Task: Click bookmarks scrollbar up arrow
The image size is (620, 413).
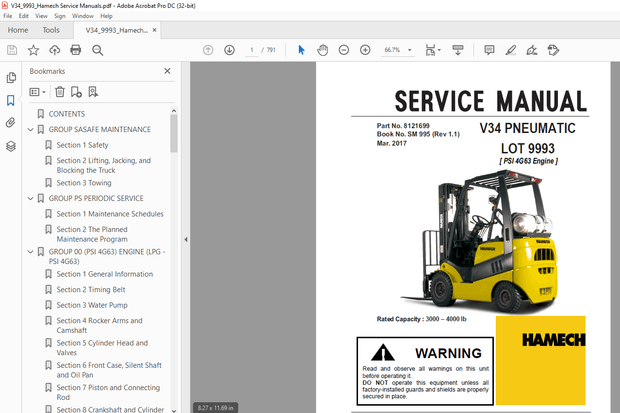Action: click(174, 110)
